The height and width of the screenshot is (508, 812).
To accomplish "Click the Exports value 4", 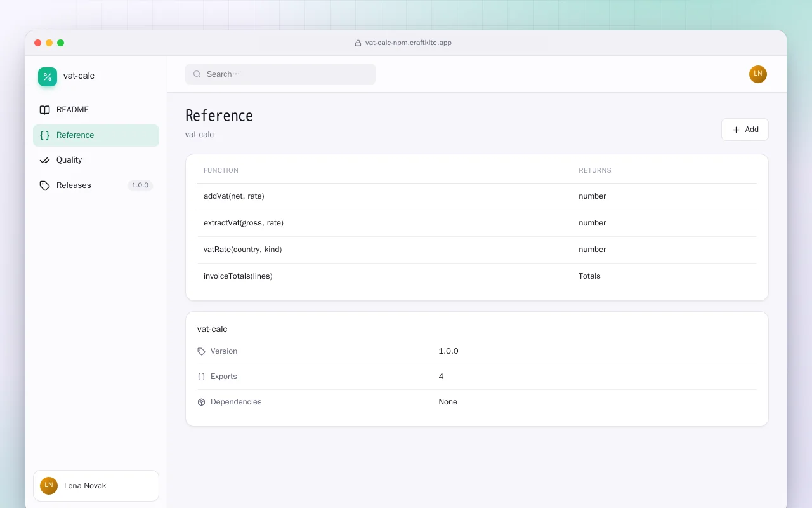I will 441,377.
